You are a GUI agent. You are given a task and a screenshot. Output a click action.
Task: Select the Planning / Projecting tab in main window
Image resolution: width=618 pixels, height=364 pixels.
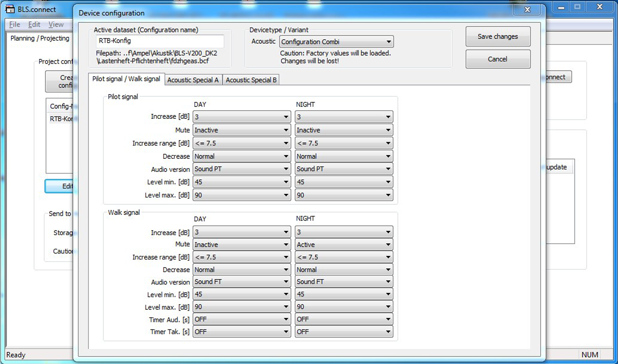[x=40, y=38]
